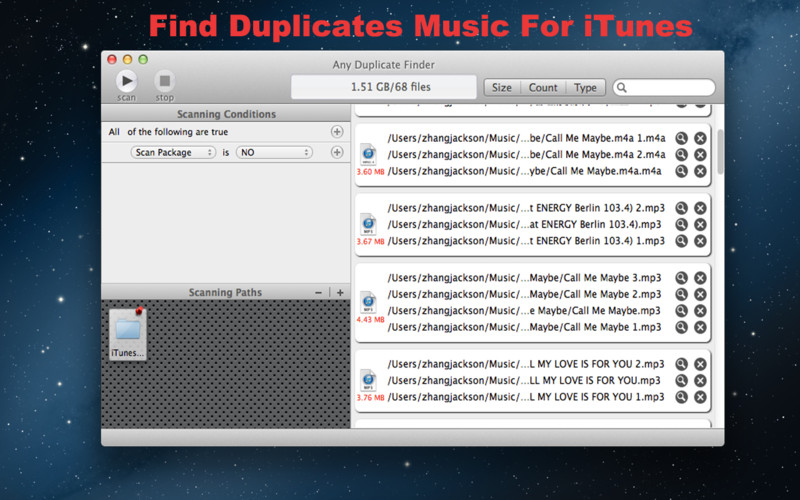The height and width of the screenshot is (500, 800).
Task: Select the path ending 'Call Me Maybe.mp3'
Action: tap(524, 311)
